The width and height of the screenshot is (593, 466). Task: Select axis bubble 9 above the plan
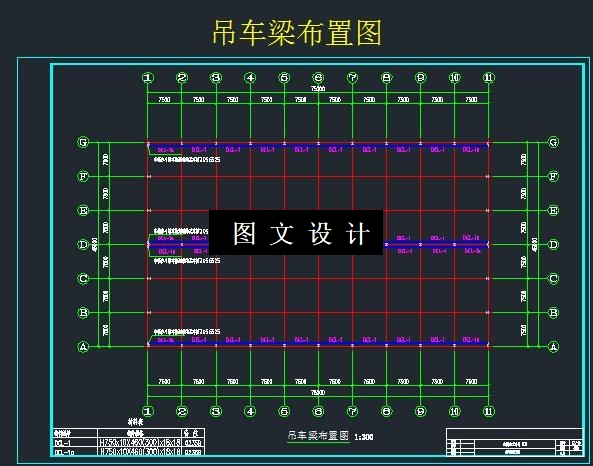pos(421,78)
